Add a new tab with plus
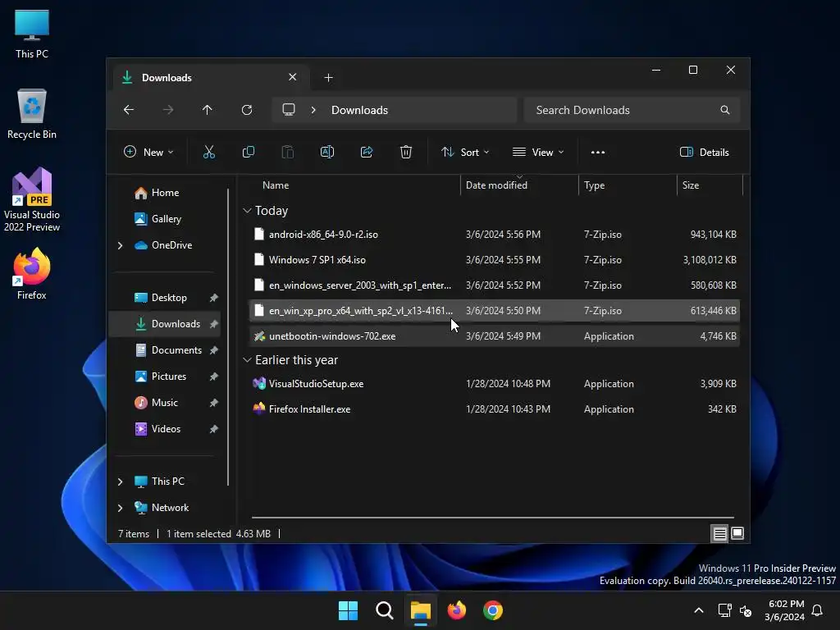Viewport: 840px width, 630px height. [x=328, y=78]
